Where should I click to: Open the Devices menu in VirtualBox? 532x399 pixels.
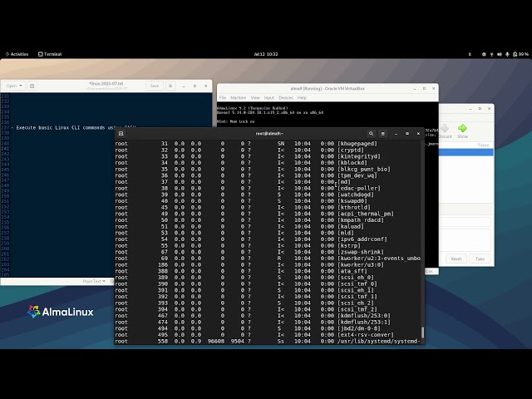(286, 98)
